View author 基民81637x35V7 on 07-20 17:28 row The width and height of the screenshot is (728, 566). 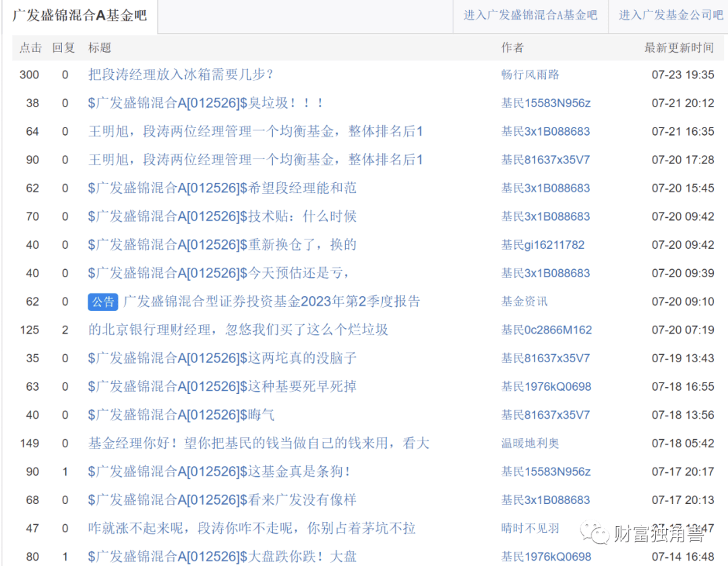click(x=545, y=160)
